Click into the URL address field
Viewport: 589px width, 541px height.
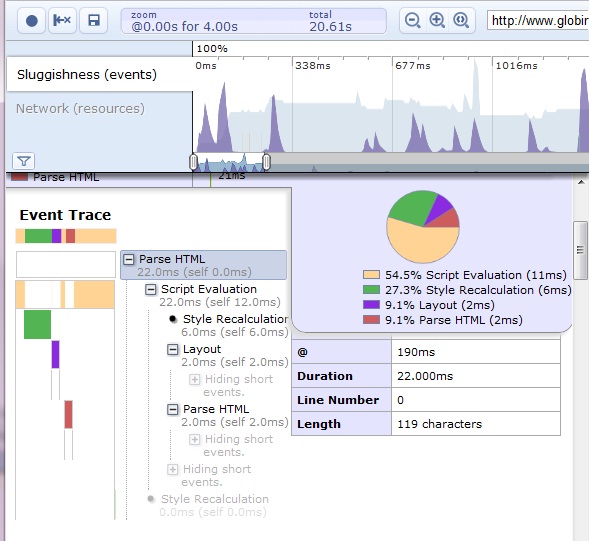click(x=538, y=20)
